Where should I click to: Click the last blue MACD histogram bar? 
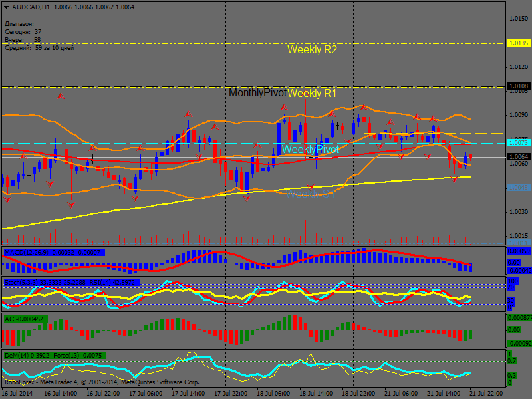[x=471, y=267]
